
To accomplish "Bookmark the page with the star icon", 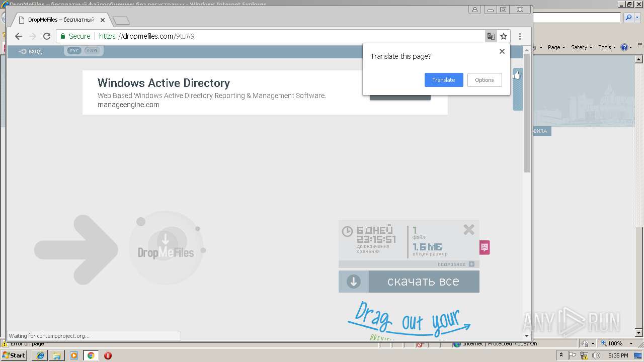I will pyautogui.click(x=504, y=36).
